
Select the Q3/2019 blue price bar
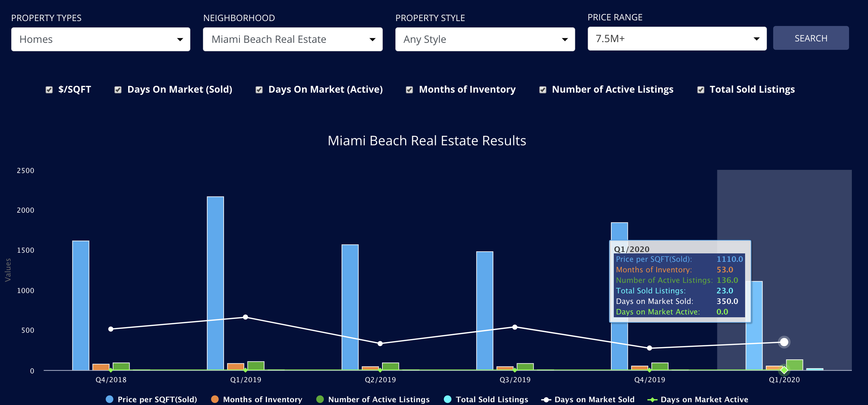coord(485,311)
